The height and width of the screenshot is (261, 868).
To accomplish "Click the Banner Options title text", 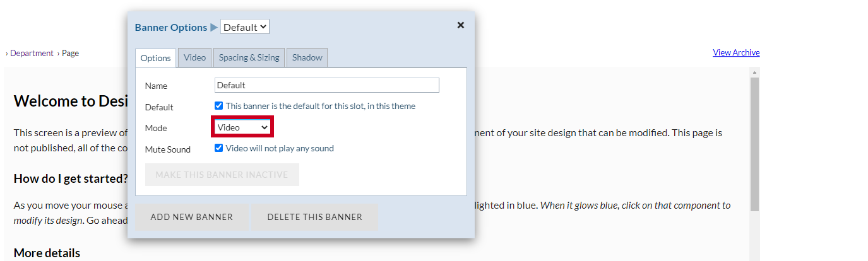I will tap(171, 27).
